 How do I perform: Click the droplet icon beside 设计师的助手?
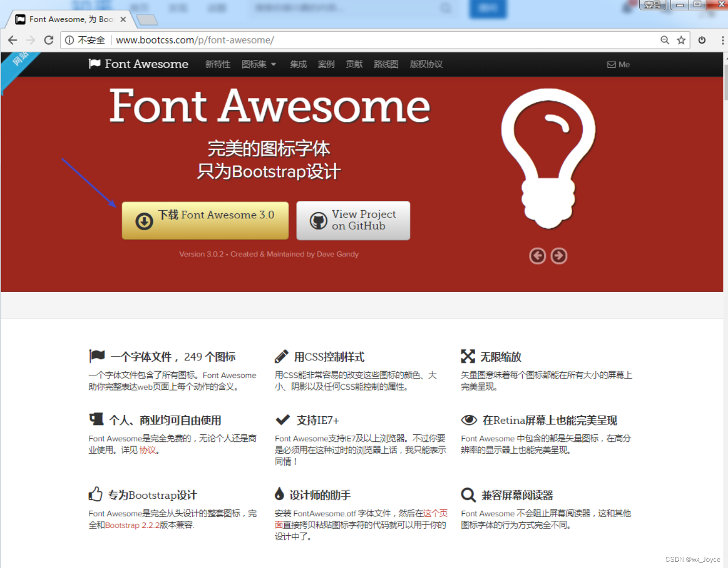[279, 494]
